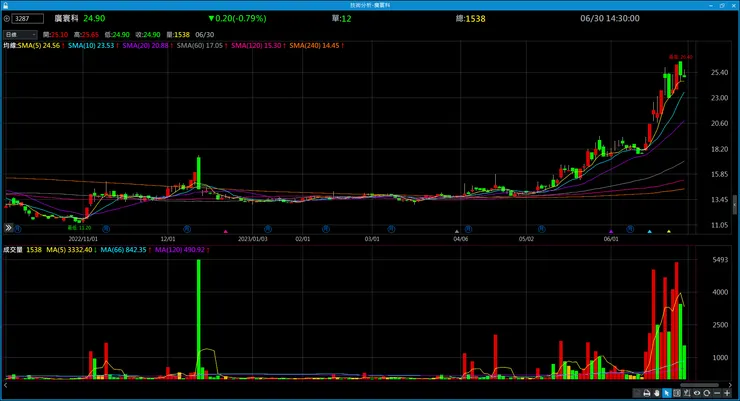Click the timestamp 06/30 14:30:00
The image size is (740, 401).
(x=610, y=18)
